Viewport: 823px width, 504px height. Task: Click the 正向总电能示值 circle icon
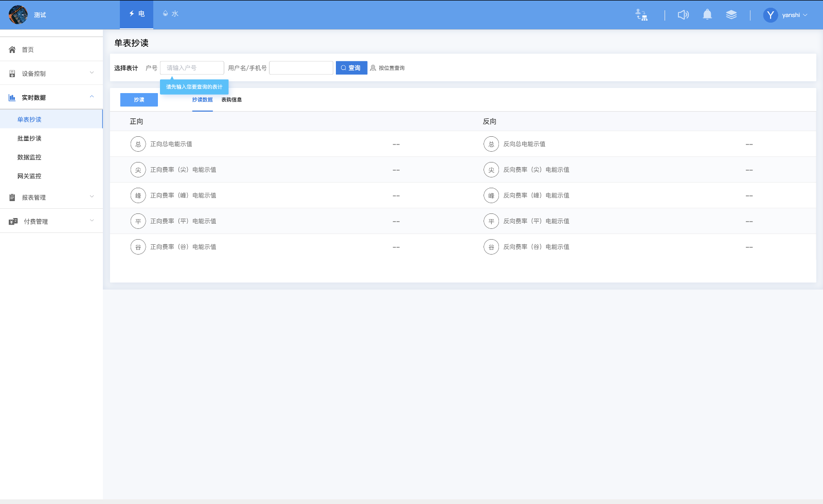tap(138, 144)
